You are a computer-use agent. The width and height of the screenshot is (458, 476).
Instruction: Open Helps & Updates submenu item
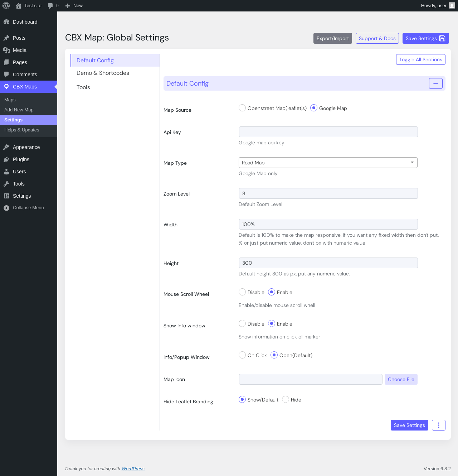(x=29, y=130)
